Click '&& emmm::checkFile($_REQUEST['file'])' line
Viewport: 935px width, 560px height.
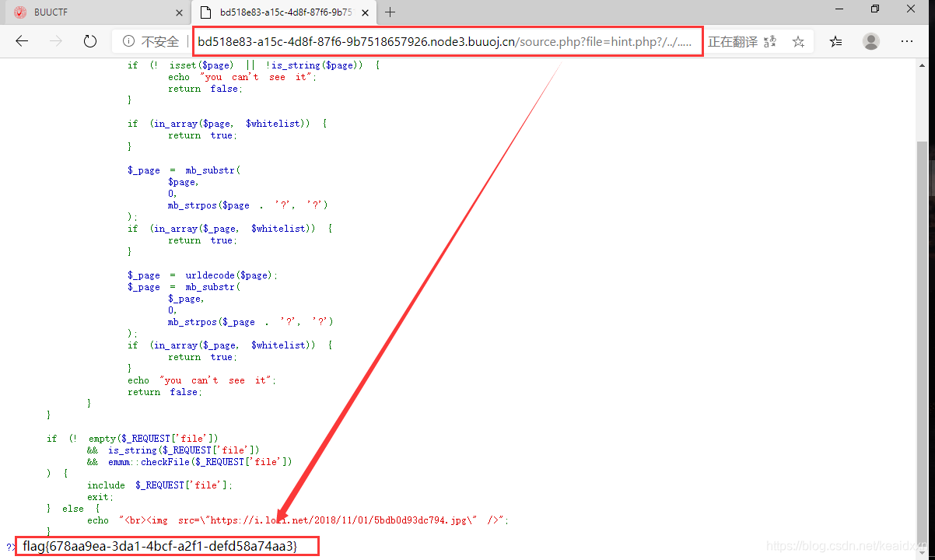[x=190, y=462]
